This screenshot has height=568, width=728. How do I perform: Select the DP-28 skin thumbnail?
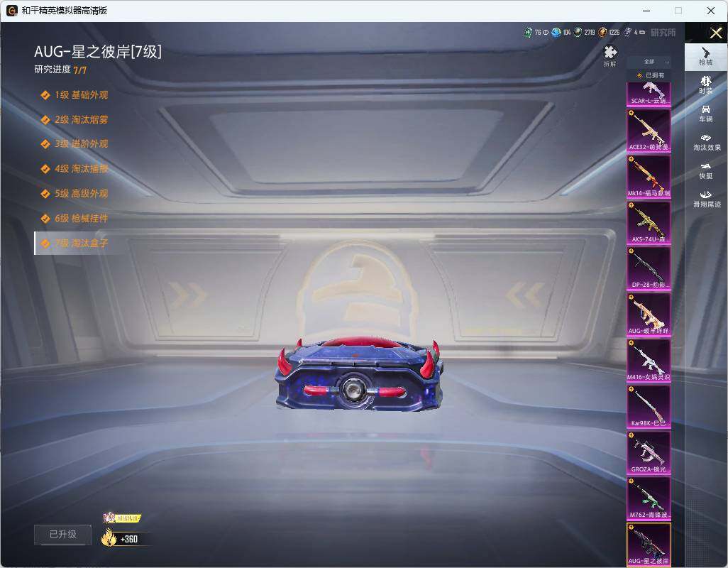tap(649, 268)
